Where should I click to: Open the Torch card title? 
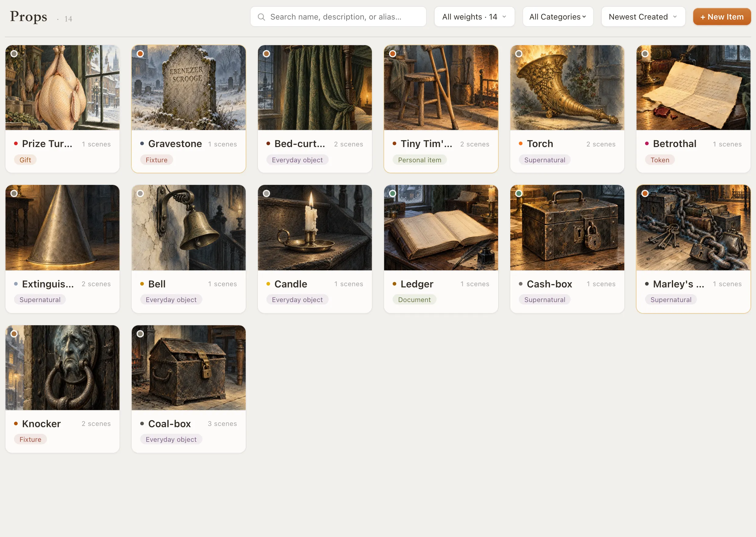click(540, 144)
